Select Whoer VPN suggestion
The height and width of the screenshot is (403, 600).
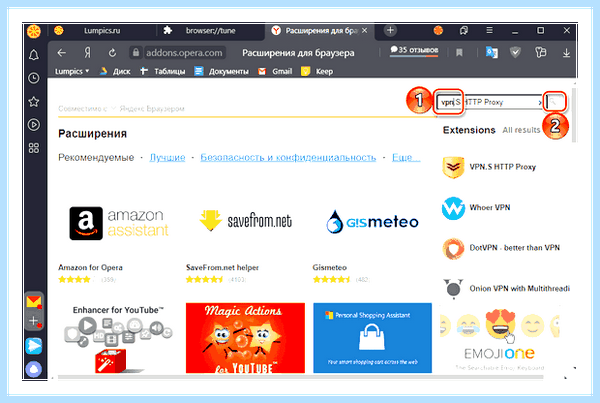point(490,207)
